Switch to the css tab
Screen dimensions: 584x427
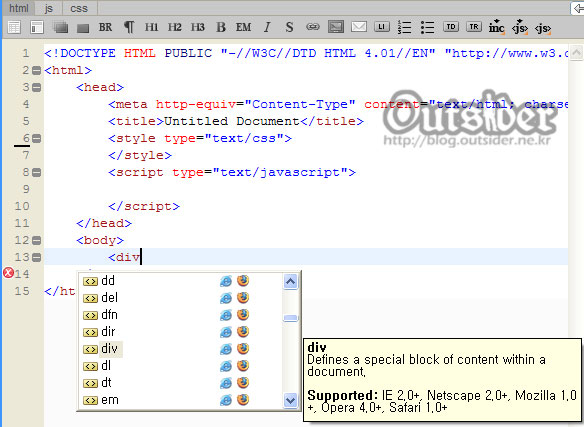79,8
